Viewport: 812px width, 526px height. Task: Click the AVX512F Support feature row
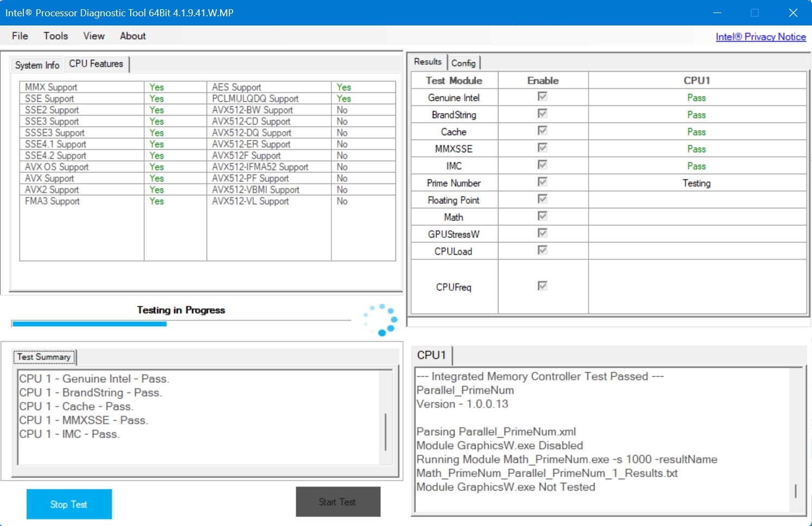301,156
